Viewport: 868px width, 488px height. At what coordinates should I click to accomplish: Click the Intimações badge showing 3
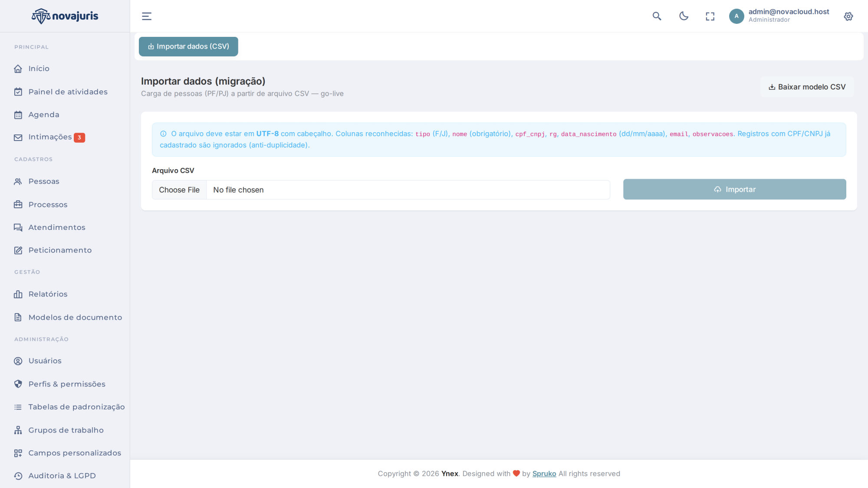point(79,138)
